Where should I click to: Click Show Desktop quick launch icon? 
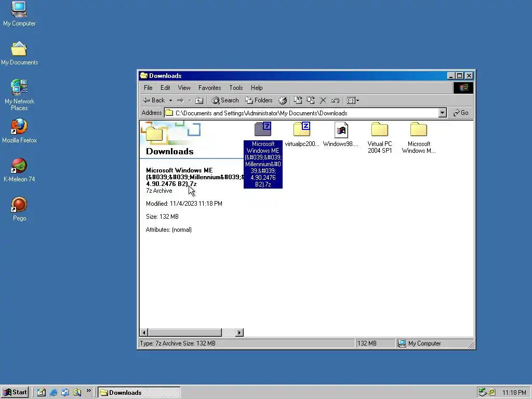coord(42,393)
